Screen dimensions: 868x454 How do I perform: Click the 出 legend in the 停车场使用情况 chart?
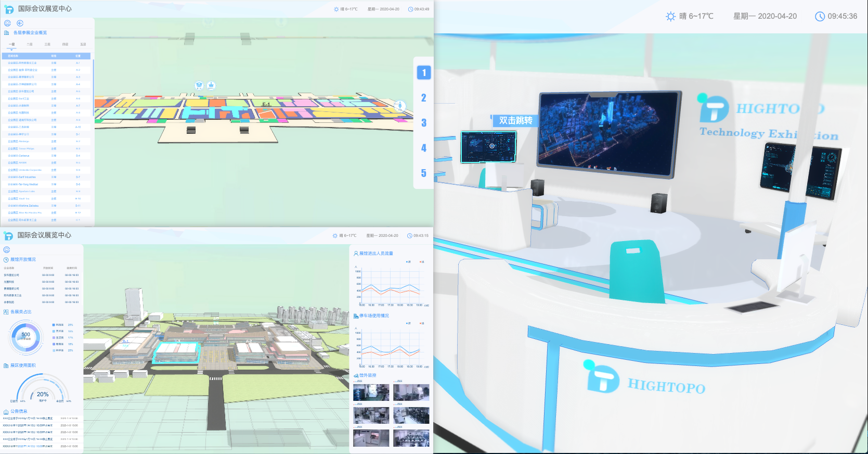(422, 323)
